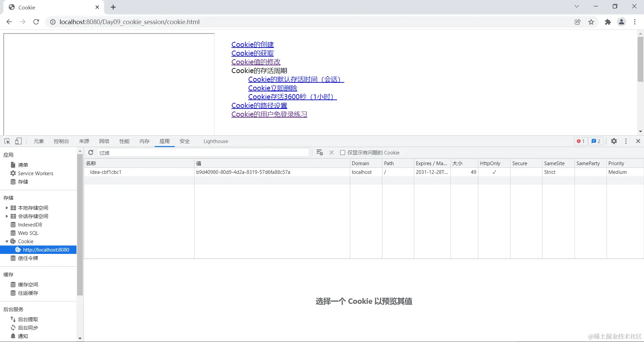Switch to the 安全 tab
This screenshot has height=342, width=644.
[x=185, y=141]
